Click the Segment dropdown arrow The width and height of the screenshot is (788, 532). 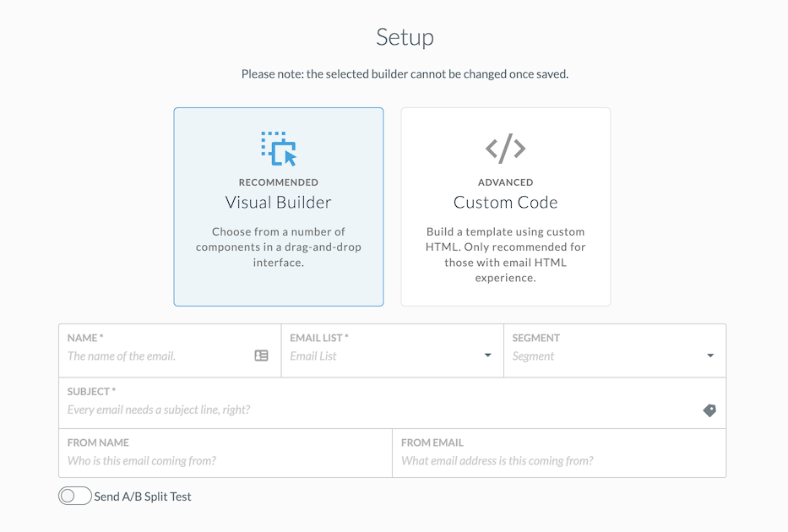710,356
